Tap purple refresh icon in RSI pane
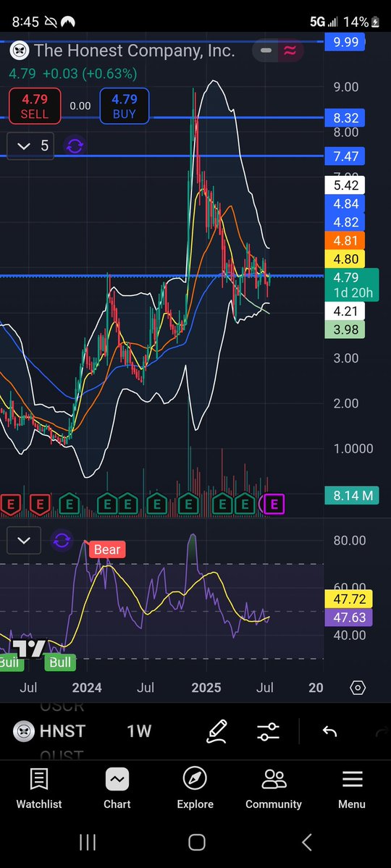The width and height of the screenshot is (391, 868). (62, 541)
